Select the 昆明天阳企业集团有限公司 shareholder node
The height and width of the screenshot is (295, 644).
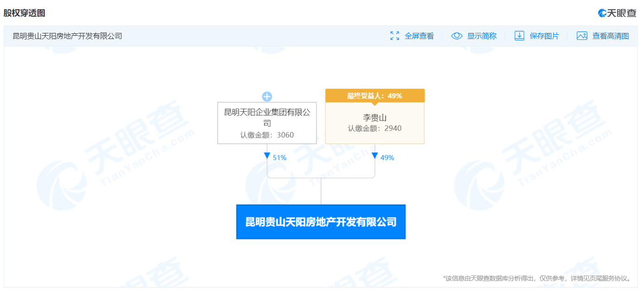(267, 123)
